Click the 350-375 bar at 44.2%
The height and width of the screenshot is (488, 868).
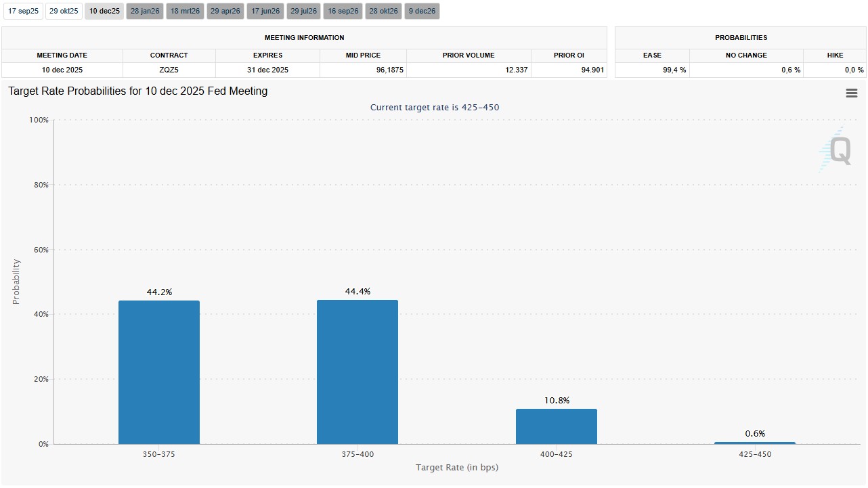point(159,372)
